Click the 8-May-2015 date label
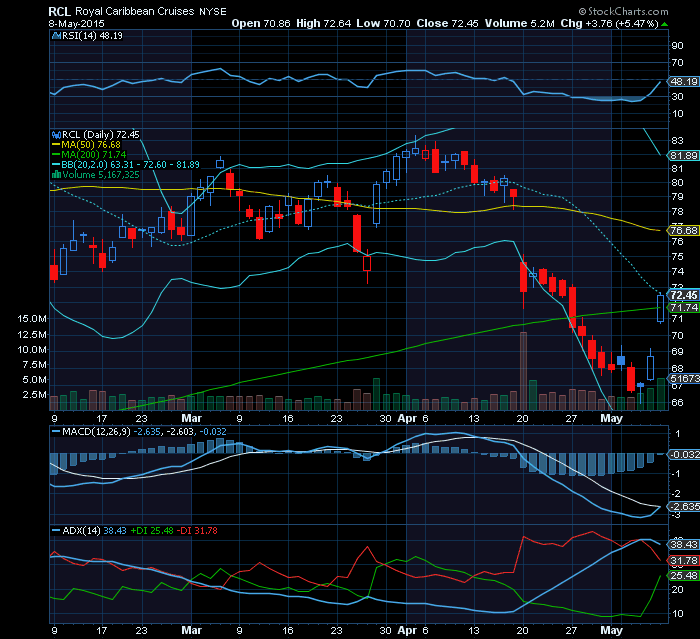 tap(76, 23)
